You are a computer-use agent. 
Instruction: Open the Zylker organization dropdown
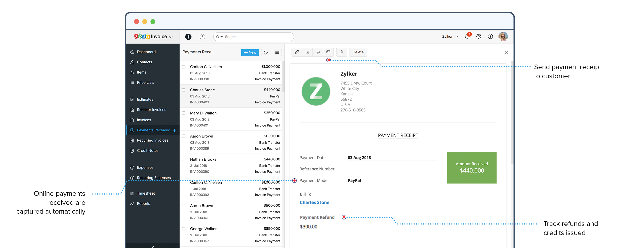pyautogui.click(x=450, y=36)
